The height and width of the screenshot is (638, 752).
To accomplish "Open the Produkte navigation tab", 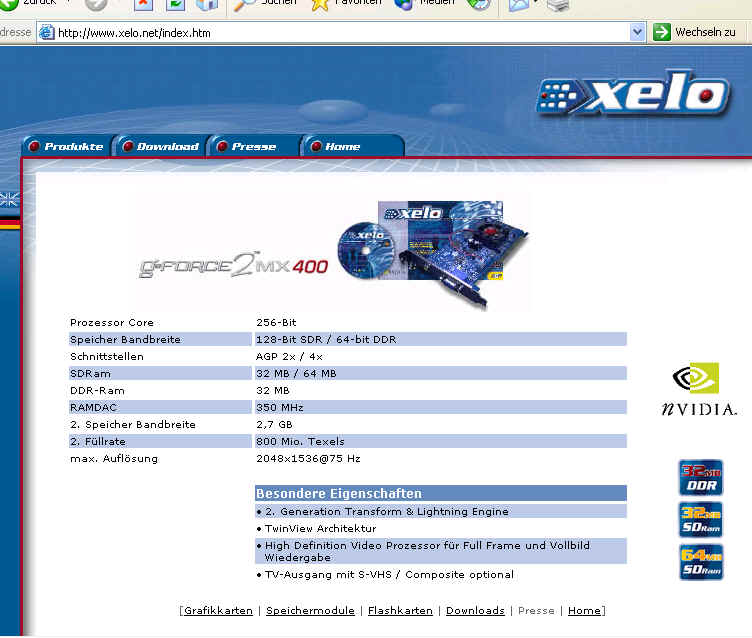I will coord(67,146).
